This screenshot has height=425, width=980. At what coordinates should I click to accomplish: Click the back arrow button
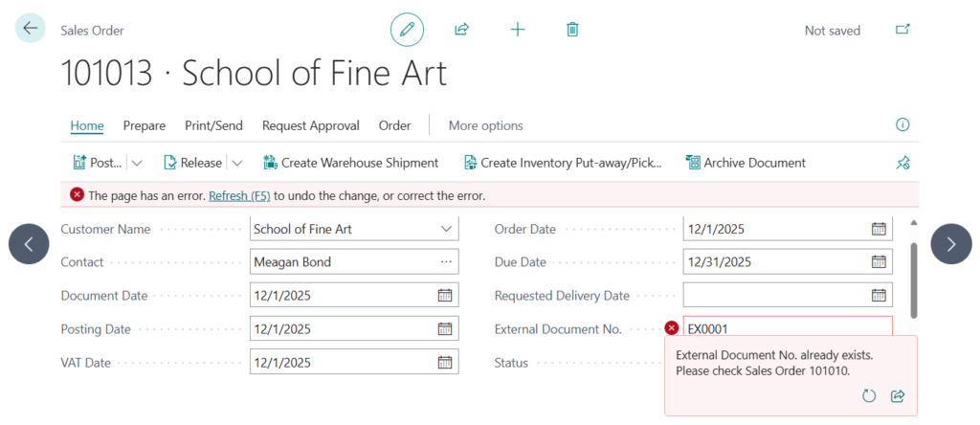pos(30,29)
